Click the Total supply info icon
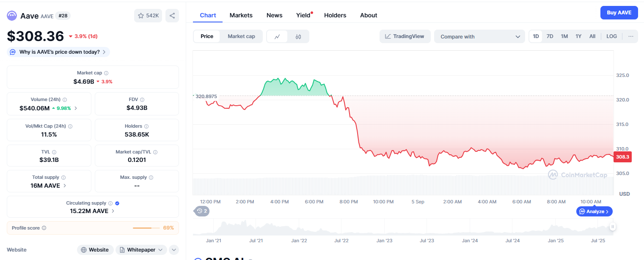The height and width of the screenshot is (260, 644). 63,178
